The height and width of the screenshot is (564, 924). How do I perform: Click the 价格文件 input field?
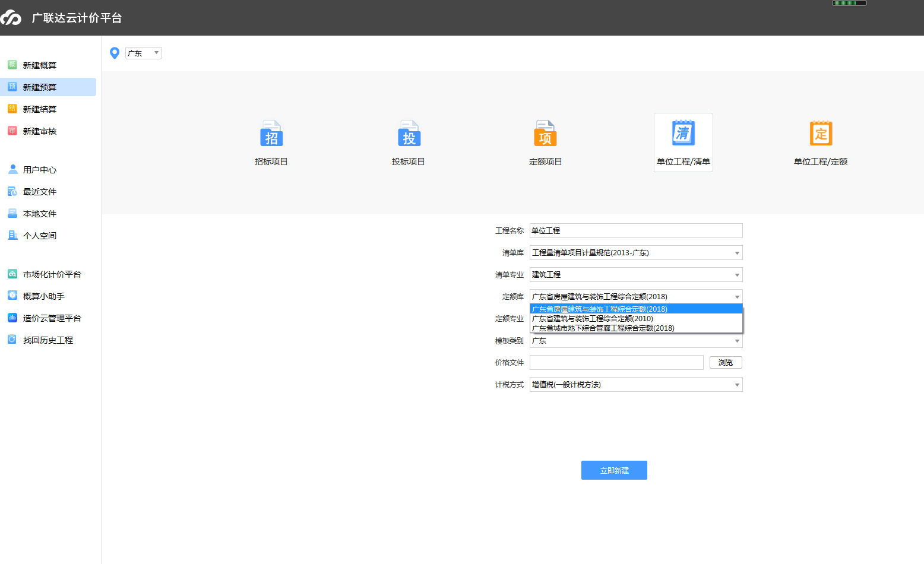coord(616,363)
